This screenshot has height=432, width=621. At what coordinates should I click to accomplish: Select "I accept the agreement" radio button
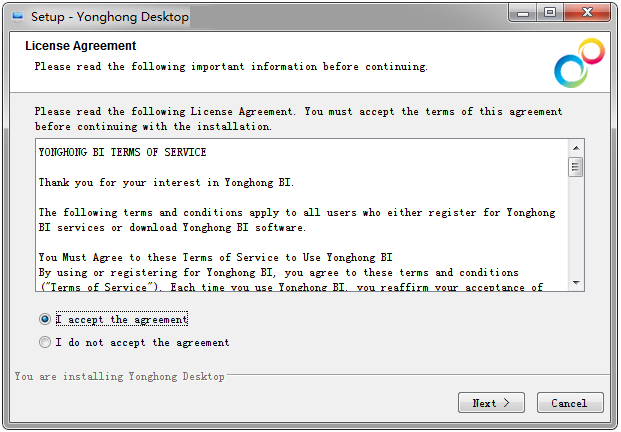point(44,320)
